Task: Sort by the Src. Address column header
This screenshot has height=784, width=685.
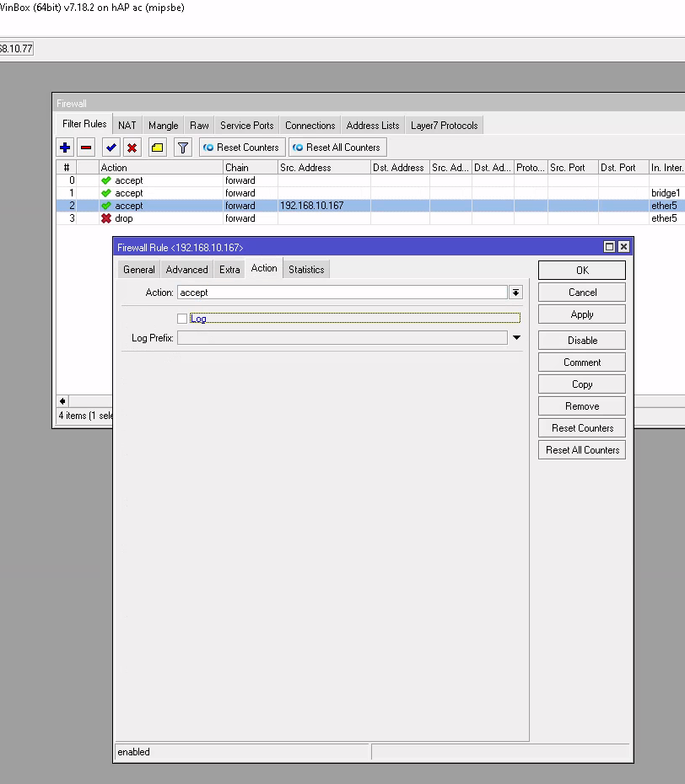Action: (324, 168)
